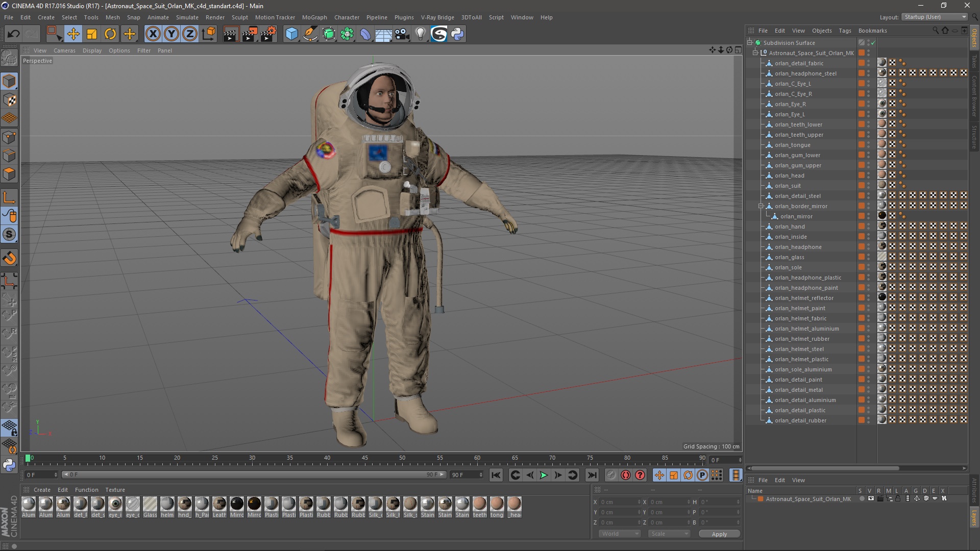Toggle visibility dots for orlan_glass

click(869, 257)
